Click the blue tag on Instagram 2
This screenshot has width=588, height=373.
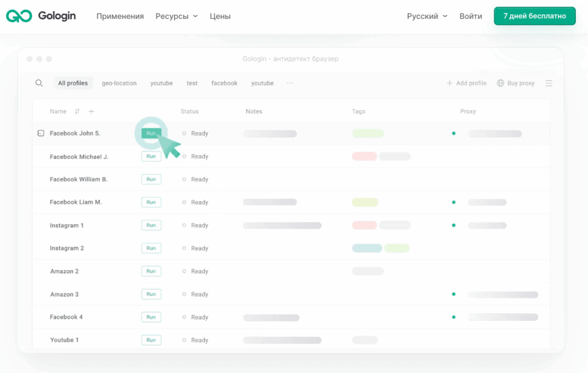click(367, 248)
